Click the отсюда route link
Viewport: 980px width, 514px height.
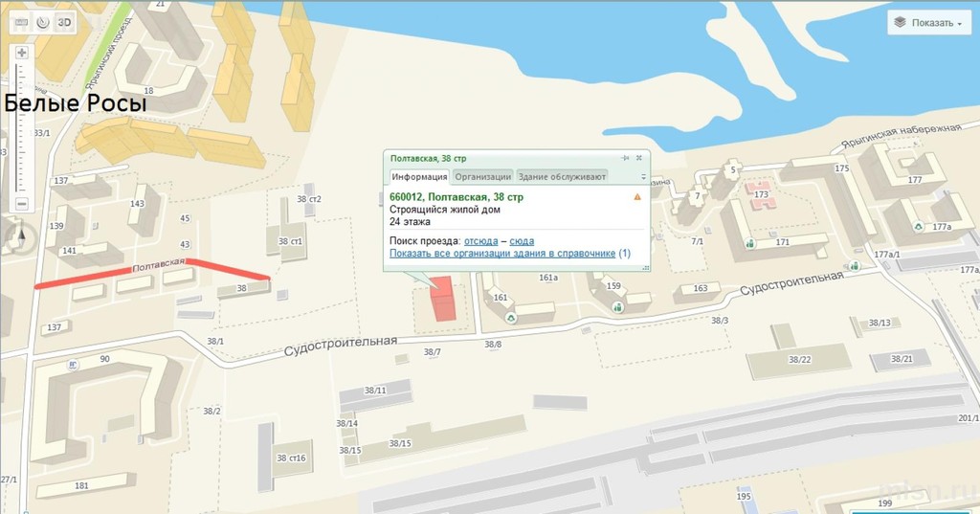[x=480, y=241]
